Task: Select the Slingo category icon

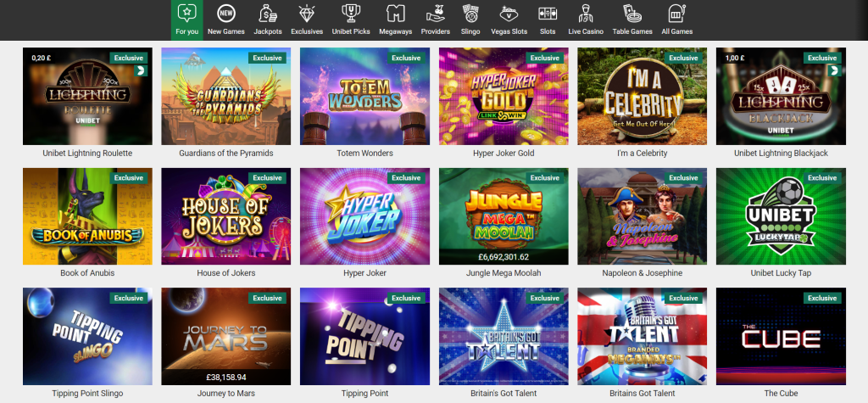Action: (x=470, y=13)
